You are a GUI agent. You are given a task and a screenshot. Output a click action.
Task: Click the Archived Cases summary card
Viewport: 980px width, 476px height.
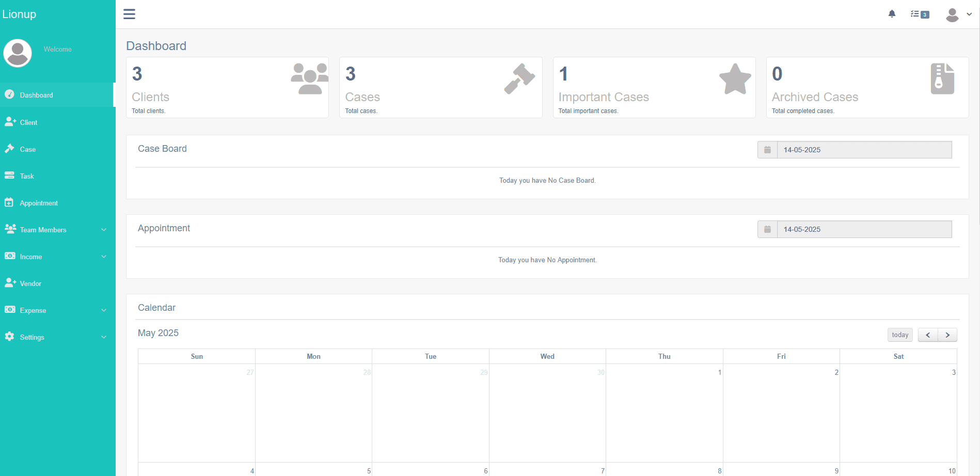tap(867, 87)
